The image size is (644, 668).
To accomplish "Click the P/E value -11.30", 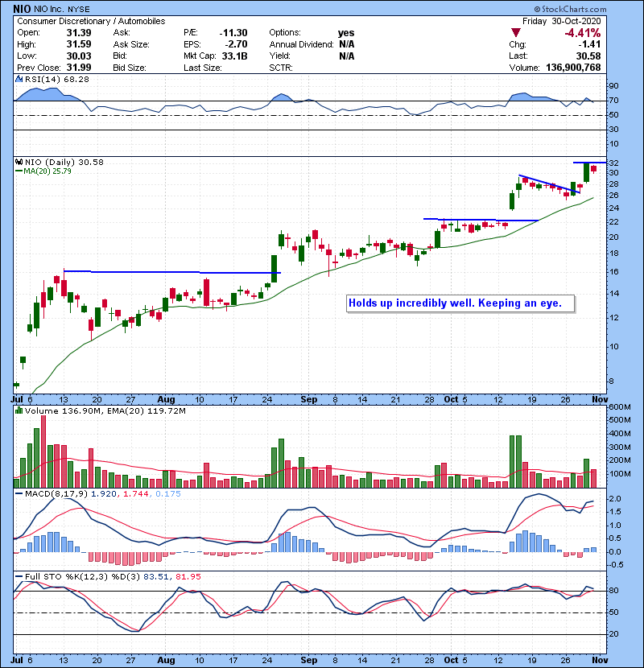I will [x=233, y=33].
